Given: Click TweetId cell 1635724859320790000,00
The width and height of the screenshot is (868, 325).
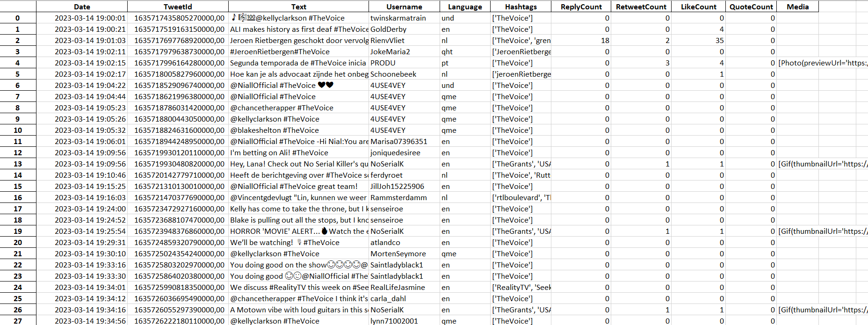Looking at the screenshot, I should (178, 242).
